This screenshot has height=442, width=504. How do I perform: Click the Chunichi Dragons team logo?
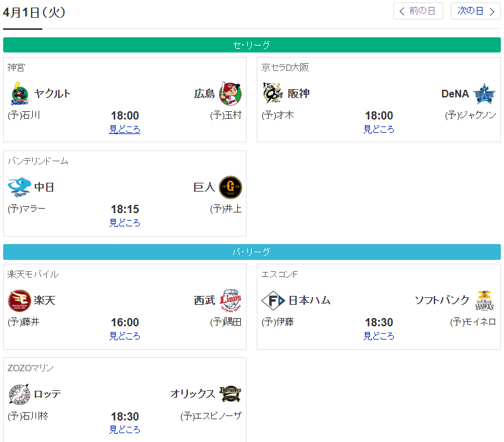pyautogui.click(x=20, y=187)
